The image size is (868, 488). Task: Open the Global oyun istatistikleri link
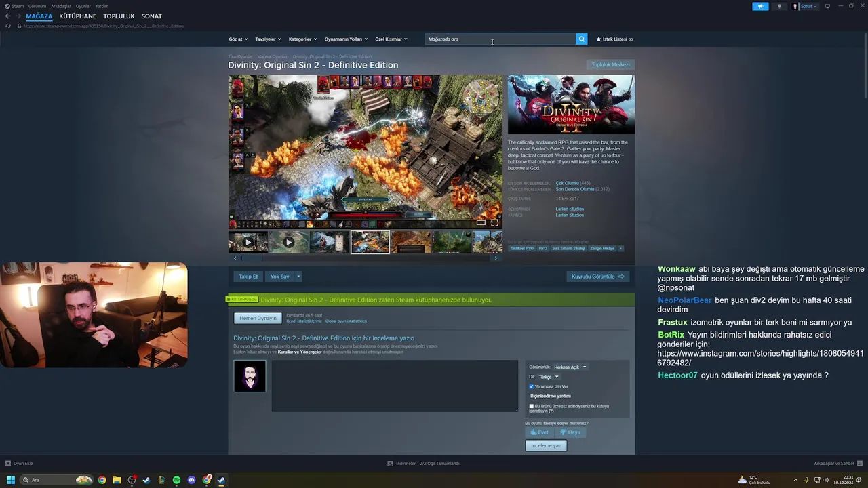pos(346,321)
